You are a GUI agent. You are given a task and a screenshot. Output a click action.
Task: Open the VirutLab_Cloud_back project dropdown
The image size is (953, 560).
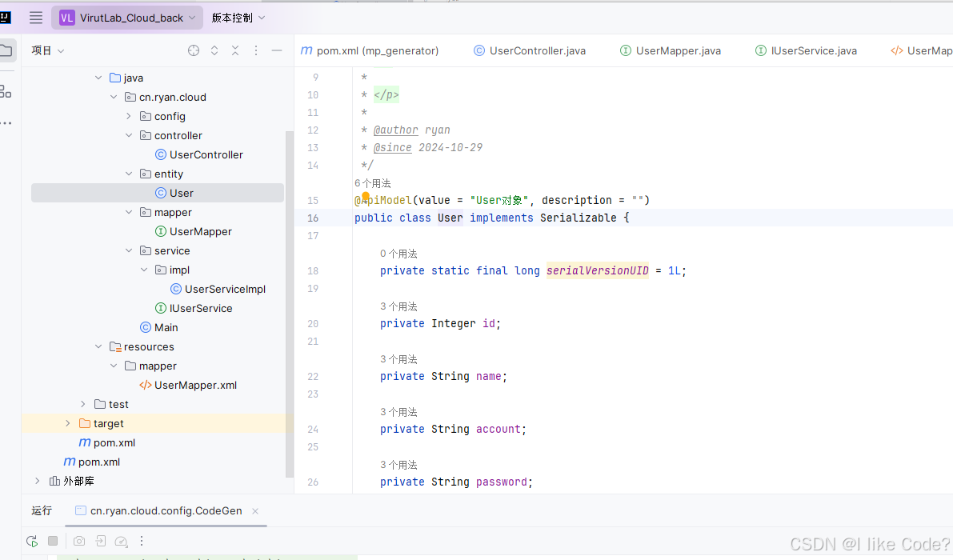(126, 17)
